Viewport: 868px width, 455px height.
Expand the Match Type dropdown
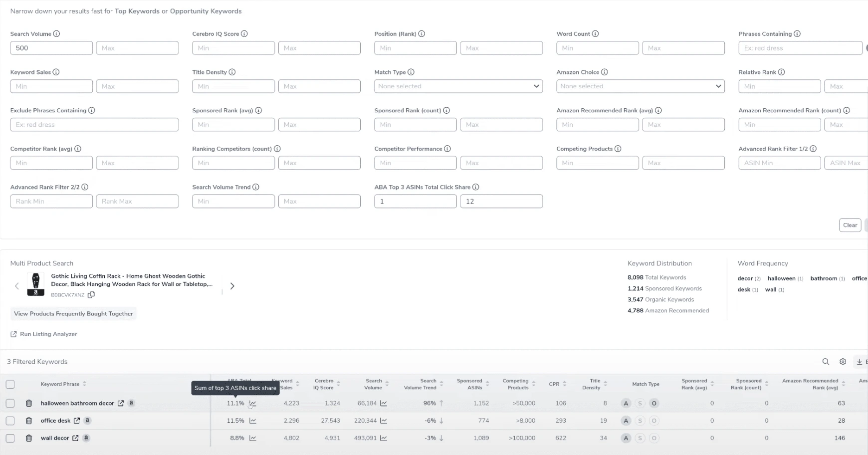coord(458,86)
